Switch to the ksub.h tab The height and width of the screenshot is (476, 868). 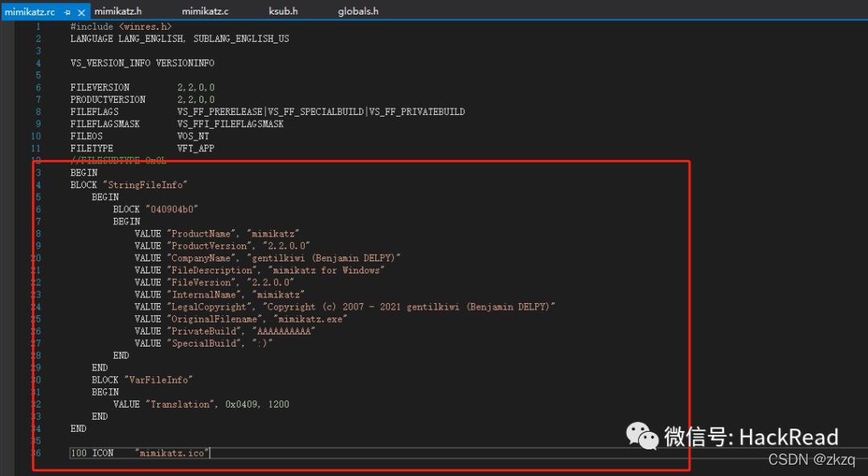(x=283, y=11)
